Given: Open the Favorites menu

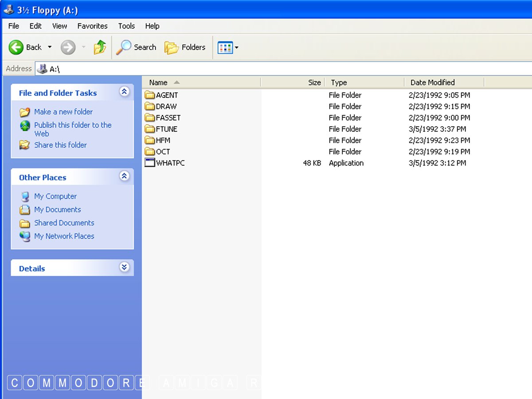Looking at the screenshot, I should pos(92,26).
